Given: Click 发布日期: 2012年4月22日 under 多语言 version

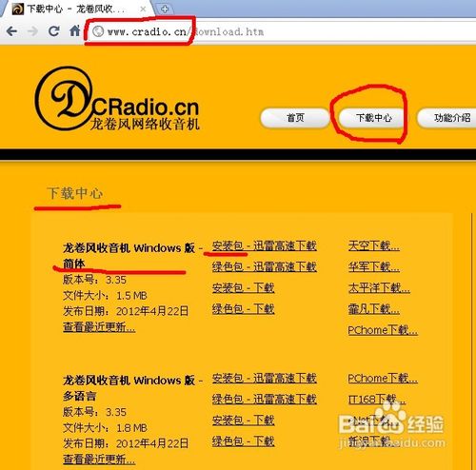Looking at the screenshot, I should point(126,443).
